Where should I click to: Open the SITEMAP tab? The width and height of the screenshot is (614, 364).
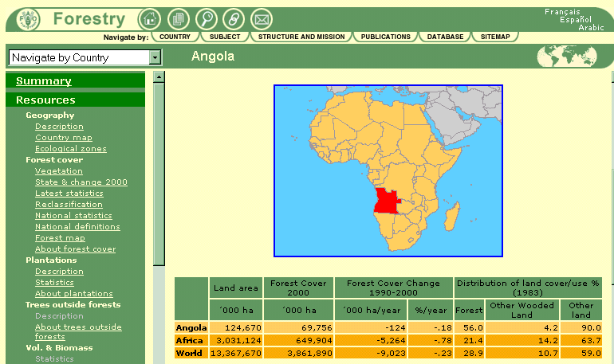click(x=494, y=37)
